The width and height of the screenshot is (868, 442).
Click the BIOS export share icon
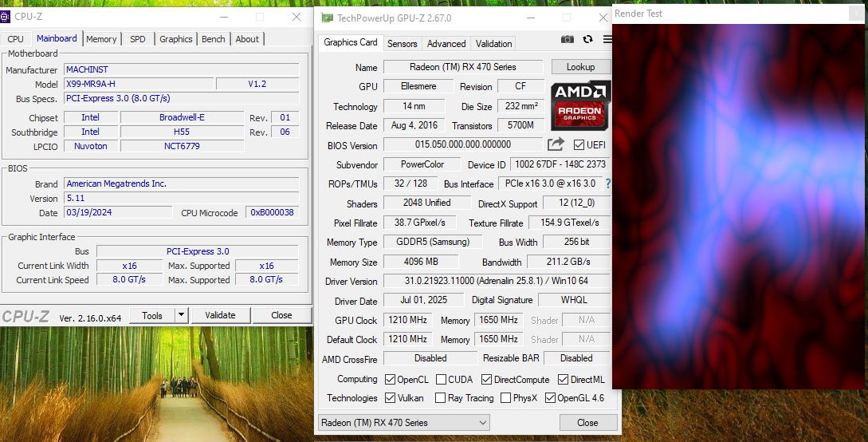click(556, 144)
